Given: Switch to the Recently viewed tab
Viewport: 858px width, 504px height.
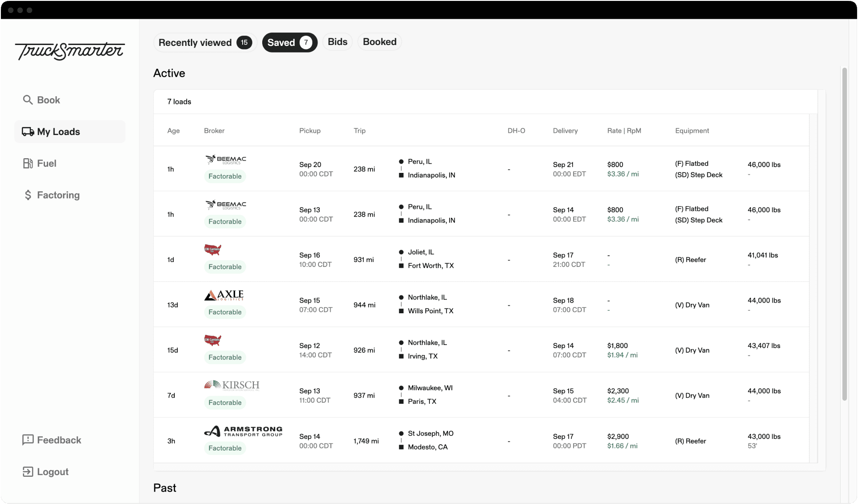Looking at the screenshot, I should 205,42.
